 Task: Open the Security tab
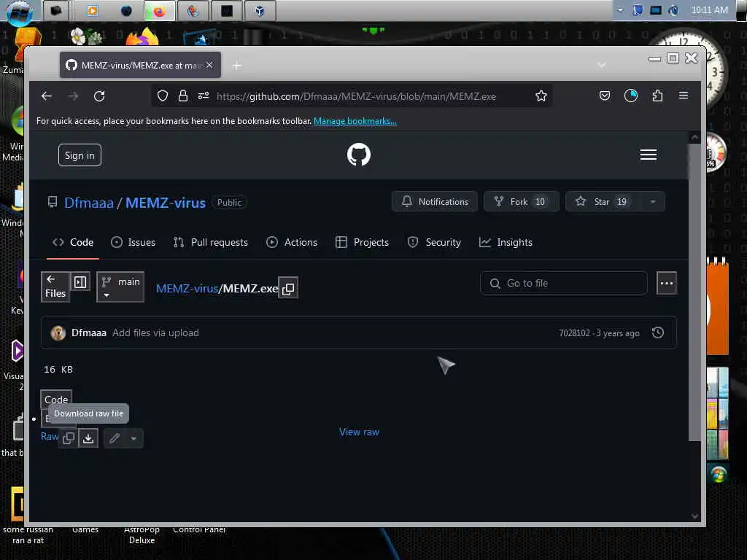(x=434, y=242)
